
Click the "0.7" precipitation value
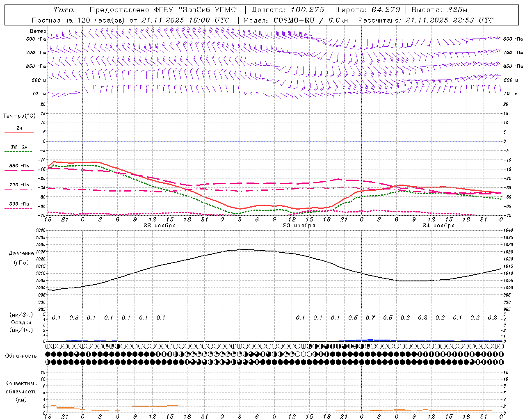tap(370, 318)
